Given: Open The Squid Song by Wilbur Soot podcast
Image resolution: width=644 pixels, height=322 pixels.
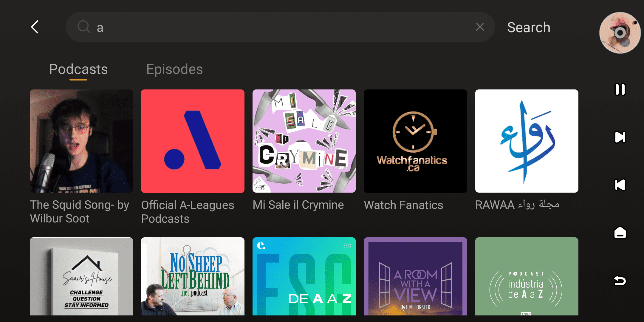Looking at the screenshot, I should (x=81, y=141).
